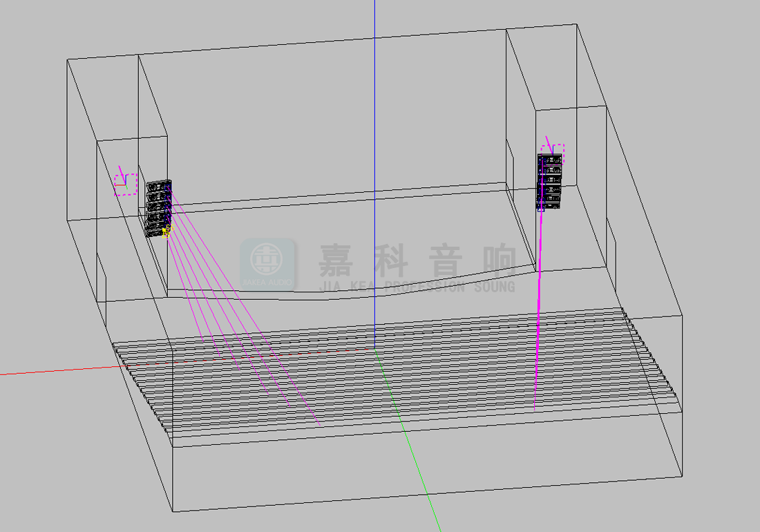Pick the bottom cabinet of the right array
This screenshot has width=760, height=532.
pyautogui.click(x=550, y=203)
